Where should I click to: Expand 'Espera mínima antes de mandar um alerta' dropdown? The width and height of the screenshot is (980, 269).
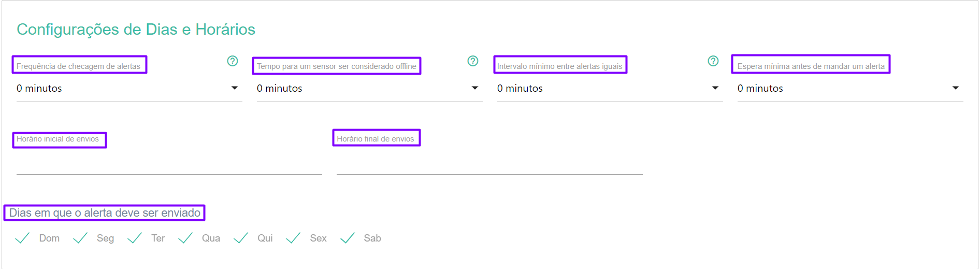(x=850, y=89)
